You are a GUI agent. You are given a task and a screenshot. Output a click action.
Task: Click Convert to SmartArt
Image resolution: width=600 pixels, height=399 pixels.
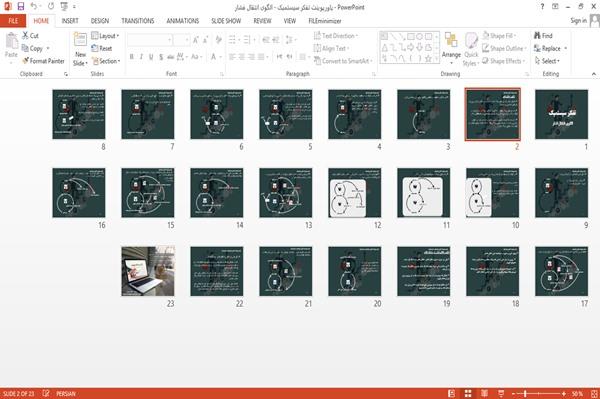coord(343,61)
